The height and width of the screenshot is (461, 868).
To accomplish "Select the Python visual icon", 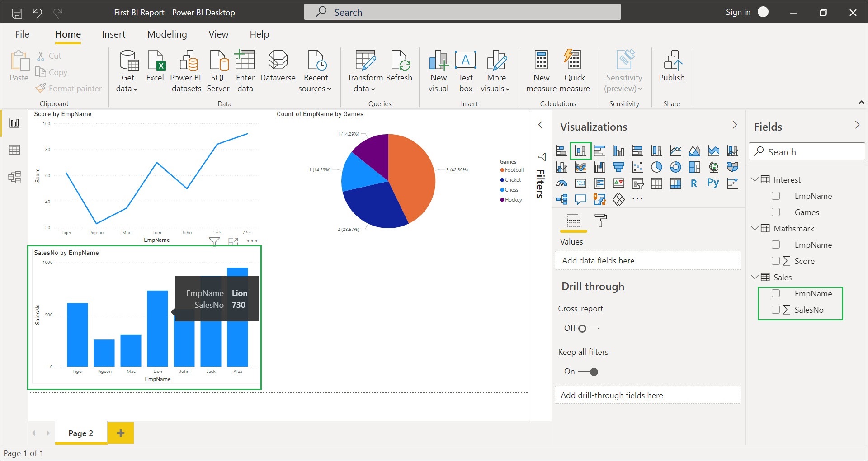I will point(713,183).
